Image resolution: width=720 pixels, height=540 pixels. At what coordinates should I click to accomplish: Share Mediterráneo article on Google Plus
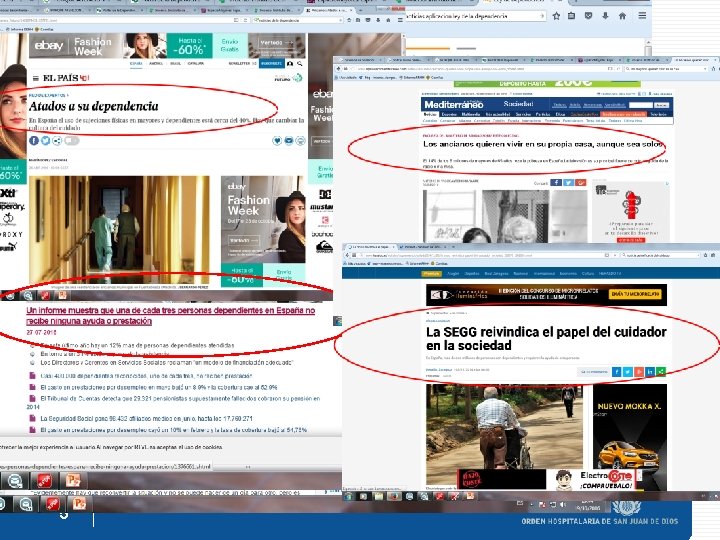click(x=581, y=183)
